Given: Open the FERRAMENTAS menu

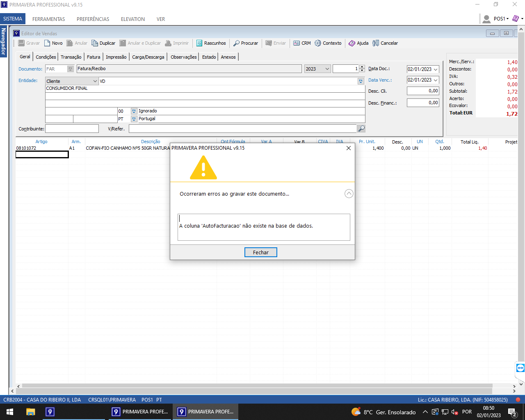Looking at the screenshot, I should [49, 19].
